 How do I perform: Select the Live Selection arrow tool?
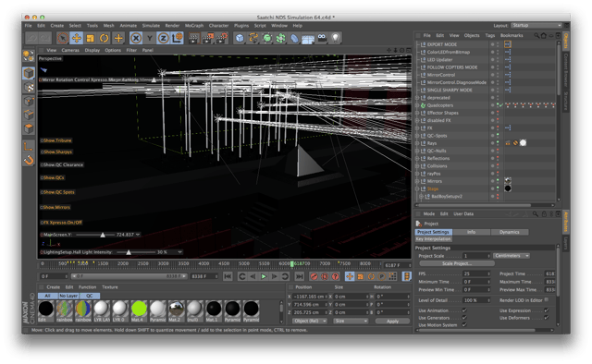(63, 38)
